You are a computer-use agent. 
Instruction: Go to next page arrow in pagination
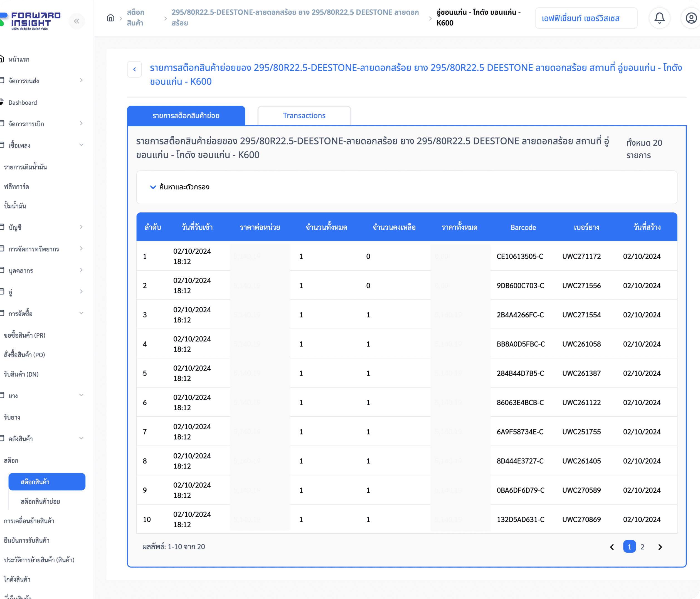(660, 547)
